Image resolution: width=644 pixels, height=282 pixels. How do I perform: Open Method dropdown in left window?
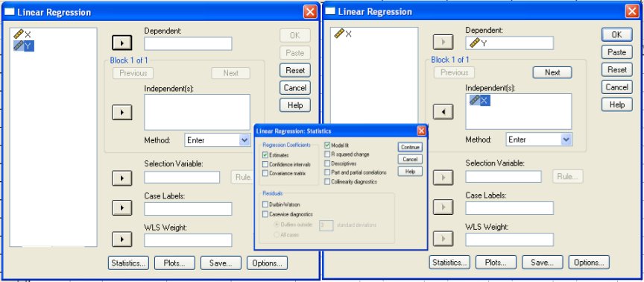pyautogui.click(x=244, y=140)
